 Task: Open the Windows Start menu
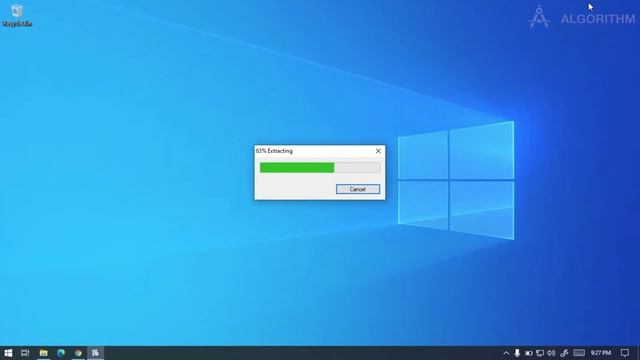point(8,353)
